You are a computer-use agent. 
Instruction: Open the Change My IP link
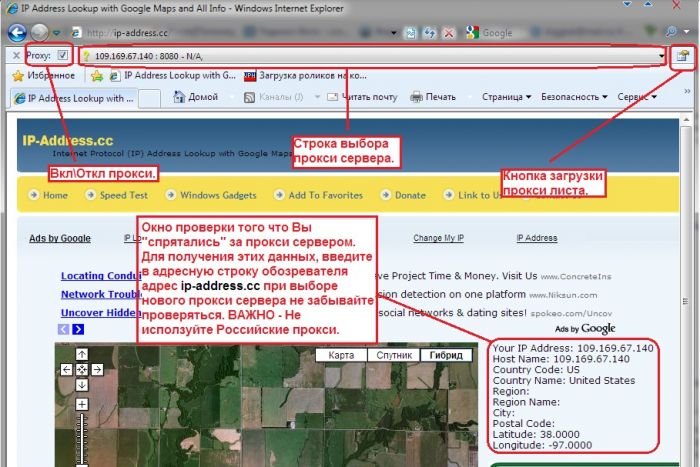(x=438, y=238)
